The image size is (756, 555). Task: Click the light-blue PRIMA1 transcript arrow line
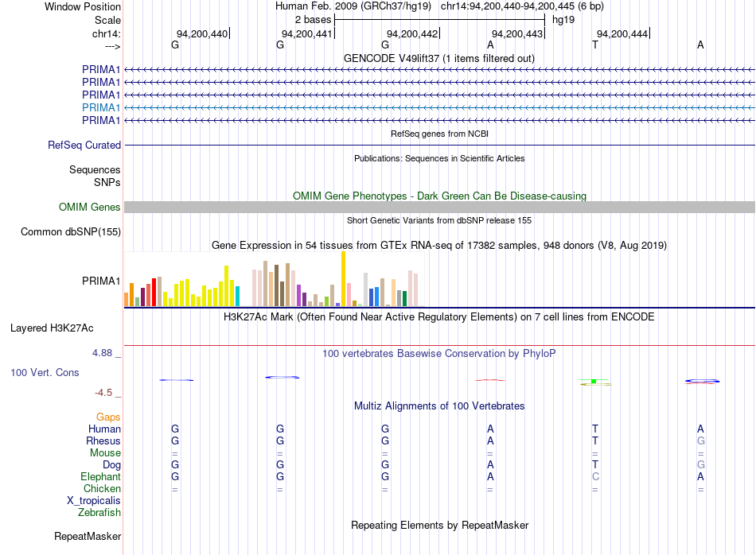439,107
